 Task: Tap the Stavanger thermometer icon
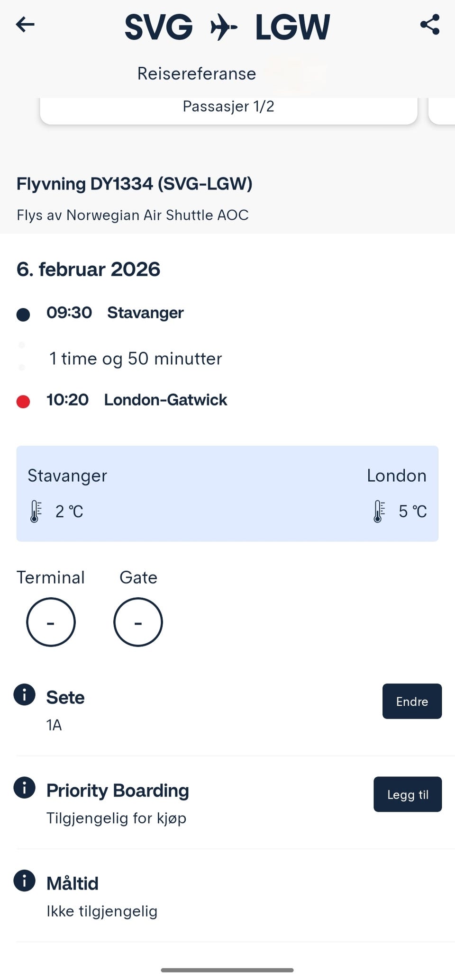[36, 512]
